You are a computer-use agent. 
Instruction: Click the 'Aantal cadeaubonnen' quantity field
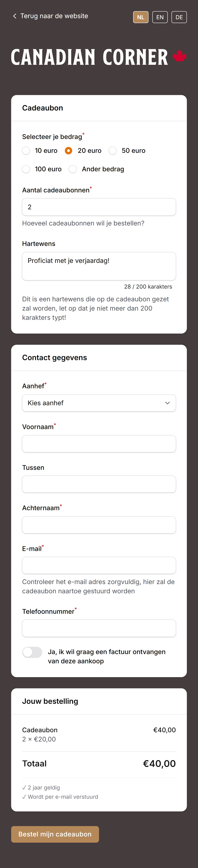pos(99,207)
